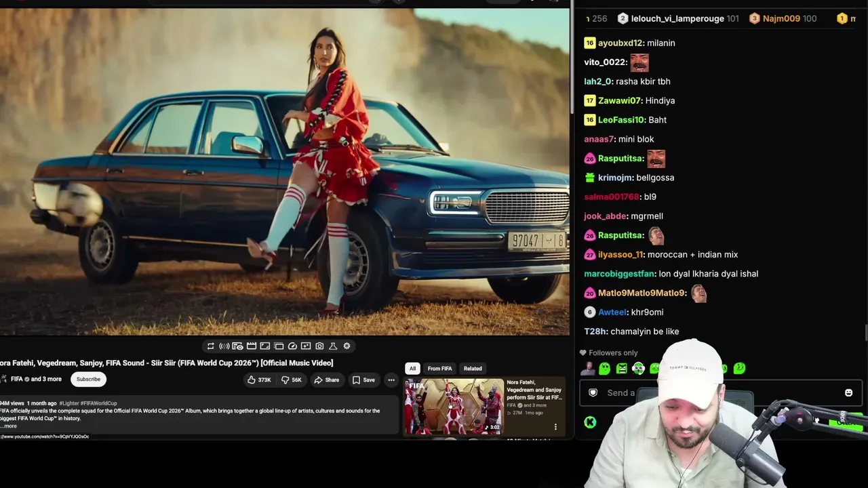Click chat username Awteel

click(x=612, y=312)
